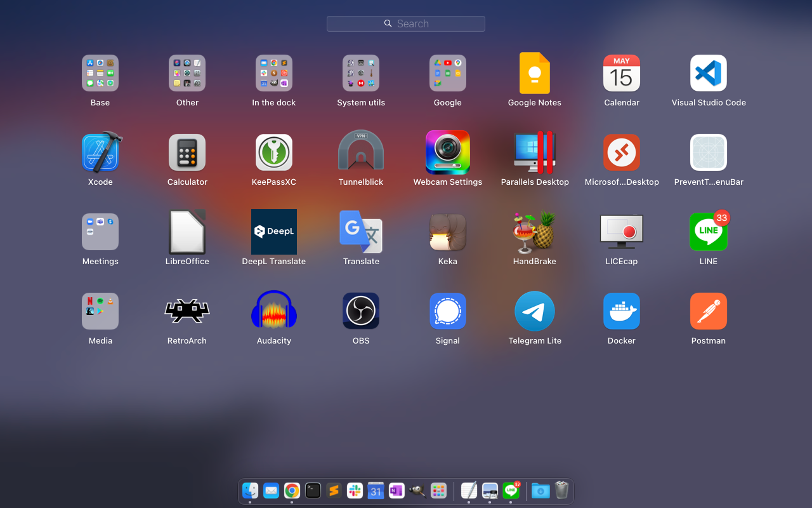Open the Meetings folder
The width and height of the screenshot is (812, 508).
100,232
